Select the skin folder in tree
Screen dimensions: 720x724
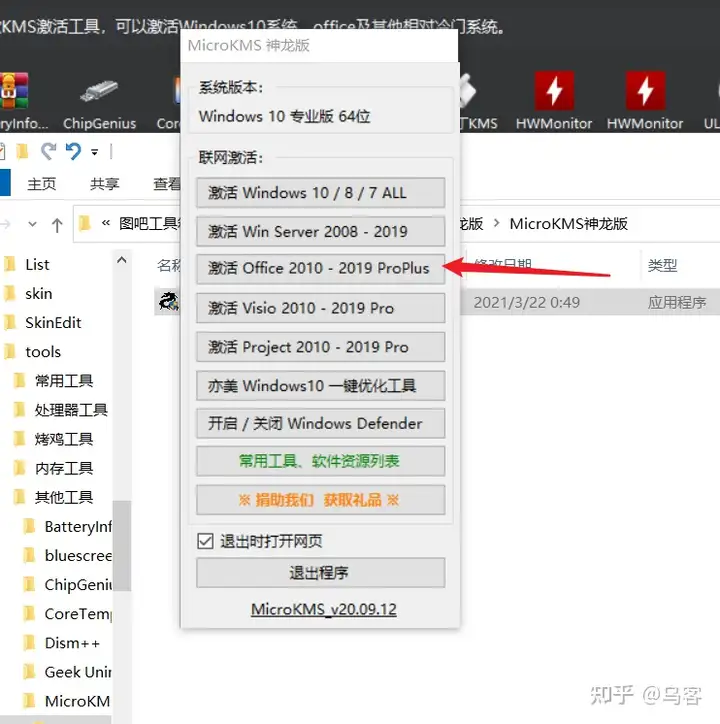[x=39, y=294]
